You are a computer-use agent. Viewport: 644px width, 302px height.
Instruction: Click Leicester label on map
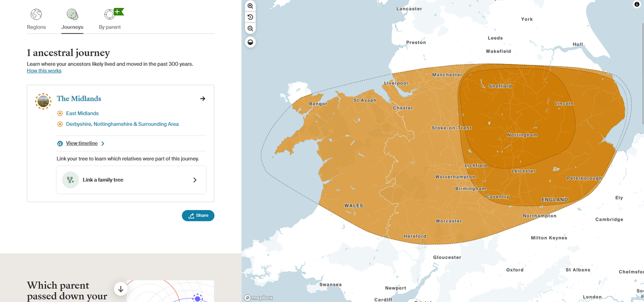[x=523, y=171]
